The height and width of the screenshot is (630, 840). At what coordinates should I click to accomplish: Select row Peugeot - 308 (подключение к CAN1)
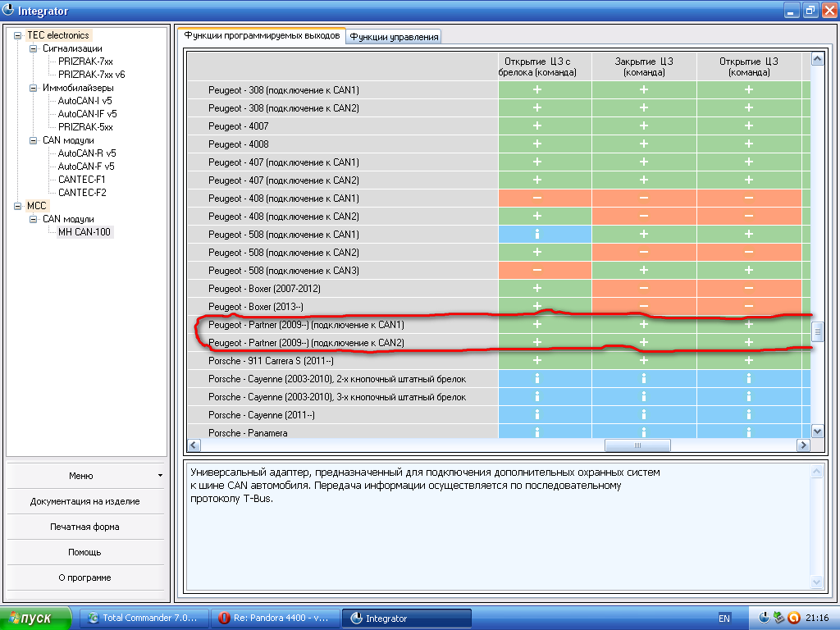tap(343, 90)
